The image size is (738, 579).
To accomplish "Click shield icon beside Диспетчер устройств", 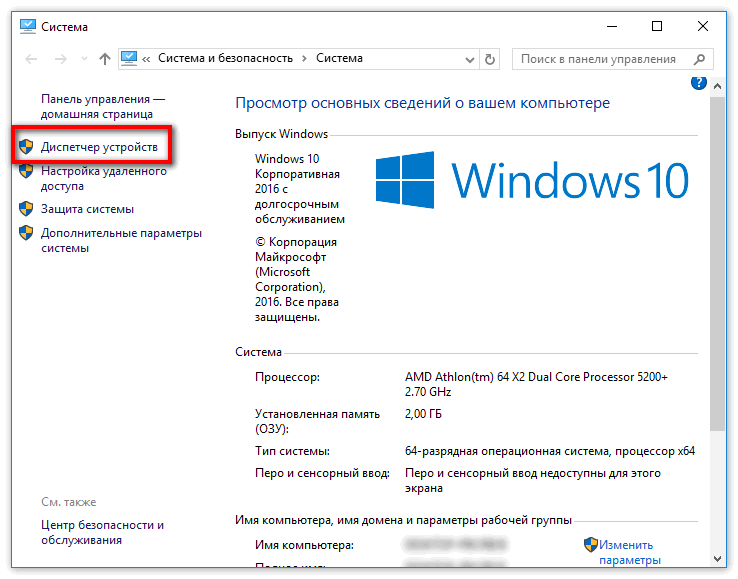I will coord(26,147).
